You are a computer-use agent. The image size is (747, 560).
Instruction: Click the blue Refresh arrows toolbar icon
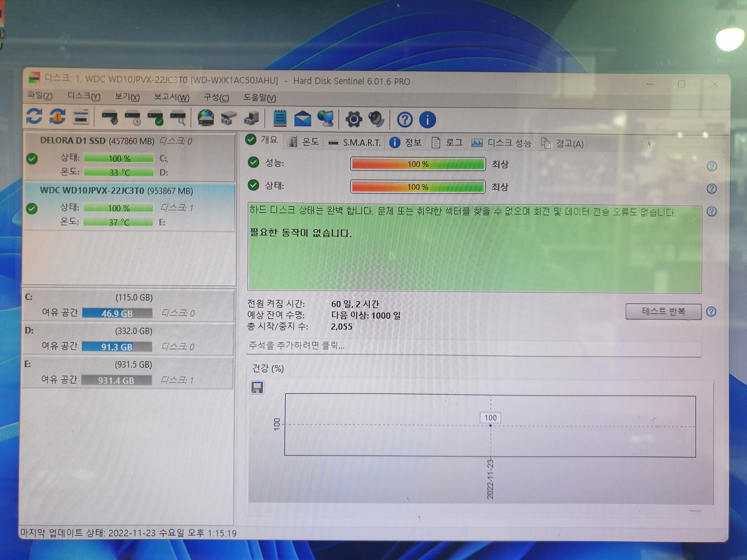pos(34,116)
